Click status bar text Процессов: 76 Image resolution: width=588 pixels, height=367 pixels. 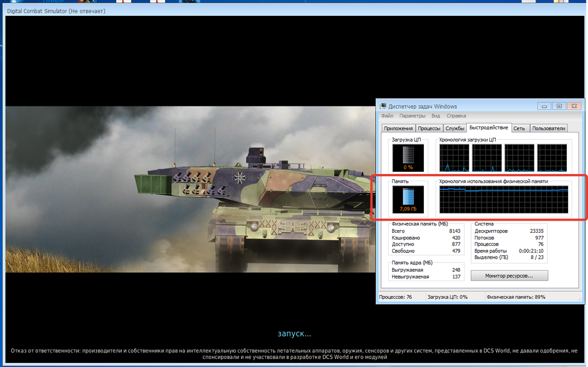coord(395,297)
